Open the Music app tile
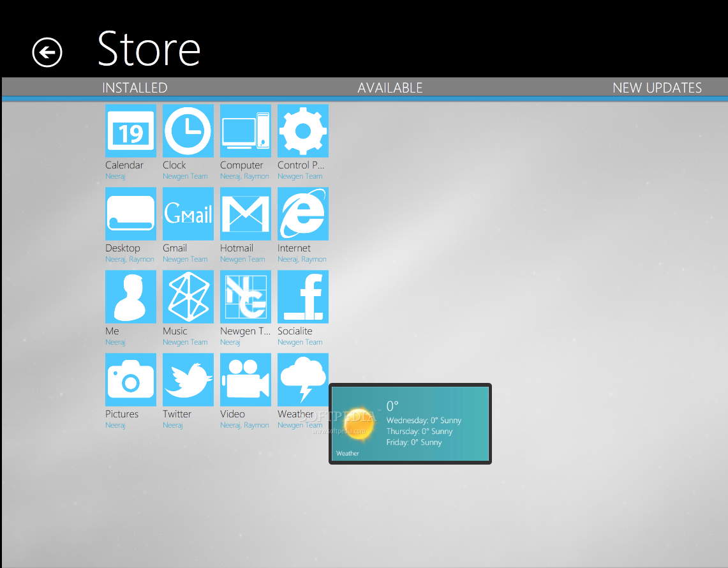 point(188,297)
